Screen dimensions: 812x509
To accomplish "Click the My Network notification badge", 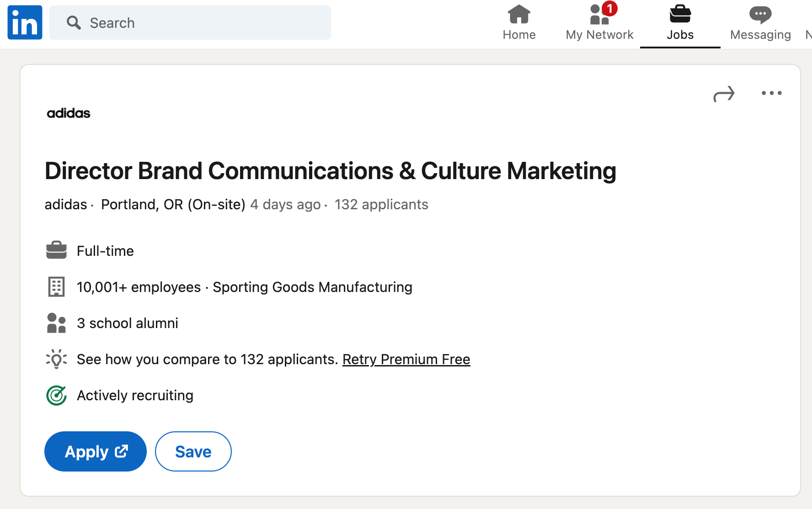I will pos(609,9).
